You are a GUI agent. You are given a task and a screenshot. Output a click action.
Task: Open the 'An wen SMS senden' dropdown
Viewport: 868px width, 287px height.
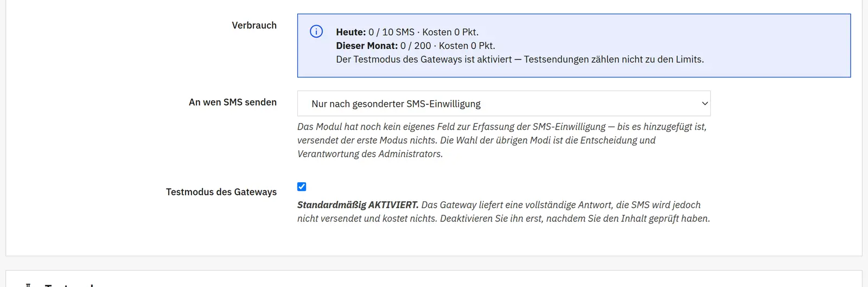[x=504, y=104]
